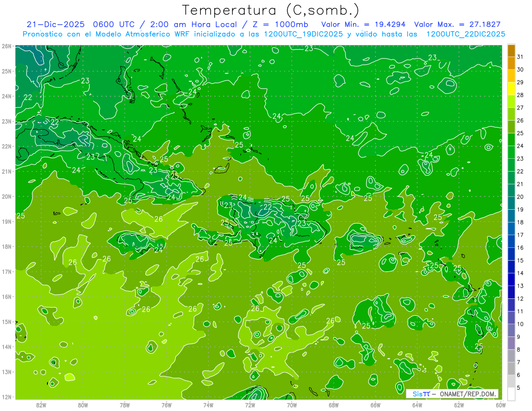This screenshot has width=532, height=411.
Task: Click the '14' color scale label
Action: [520, 273]
